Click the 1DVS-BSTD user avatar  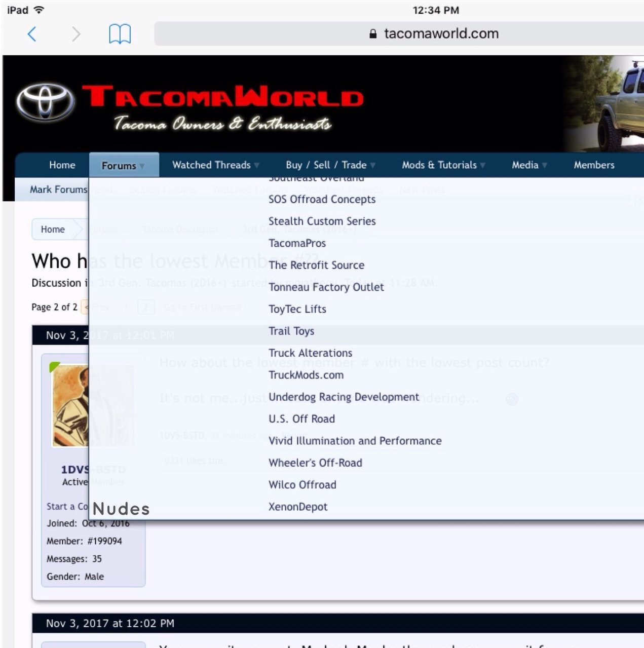pyautogui.click(x=93, y=405)
